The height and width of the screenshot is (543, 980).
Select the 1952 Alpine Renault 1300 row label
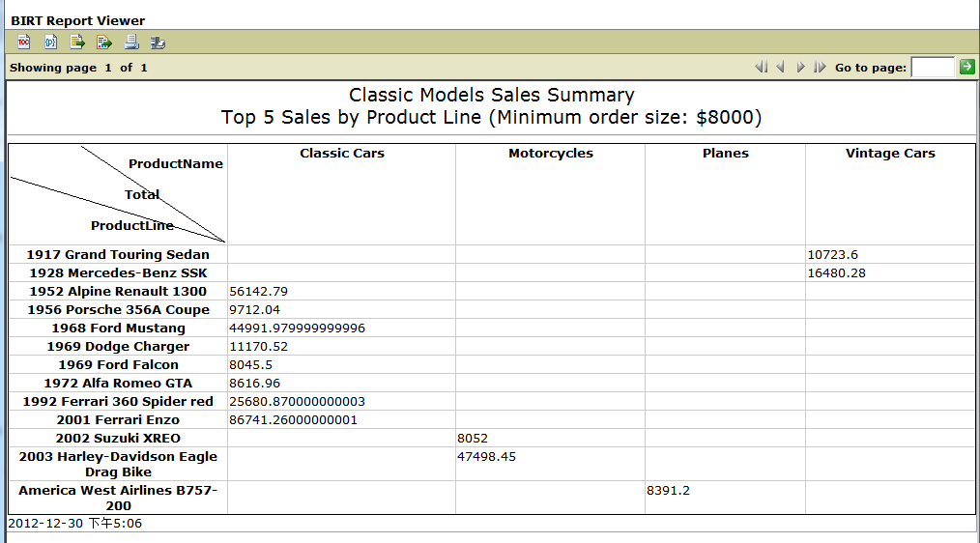tap(118, 291)
